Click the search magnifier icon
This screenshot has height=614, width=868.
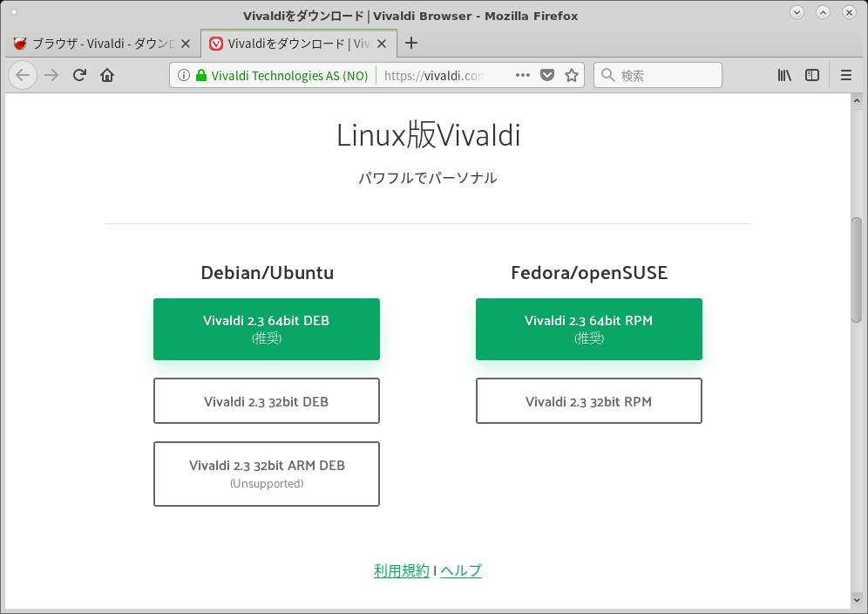click(x=607, y=75)
